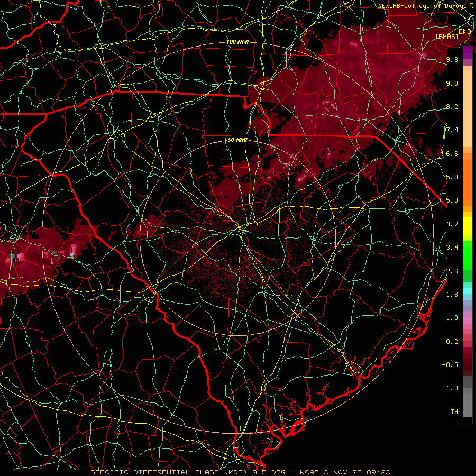Click the 3.4 scale value label
The height and width of the screenshot is (476, 476).
tap(452, 248)
